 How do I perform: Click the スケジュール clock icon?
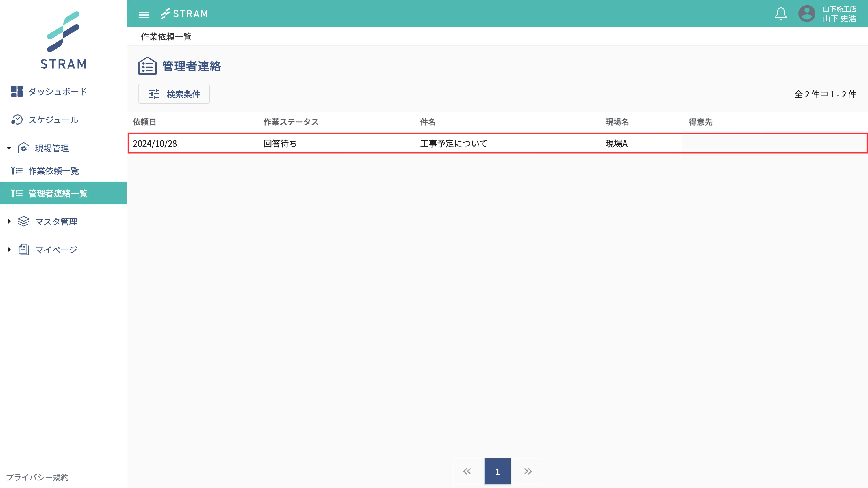click(16, 120)
